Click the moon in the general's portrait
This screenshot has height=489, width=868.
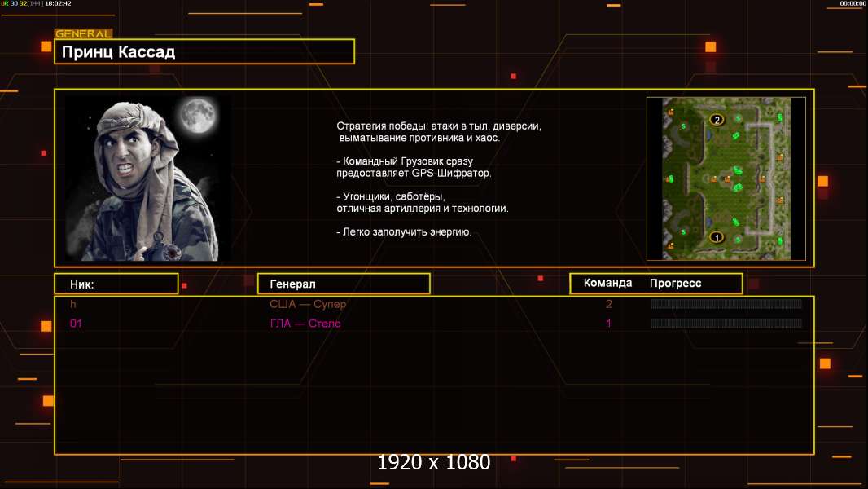pos(198,115)
